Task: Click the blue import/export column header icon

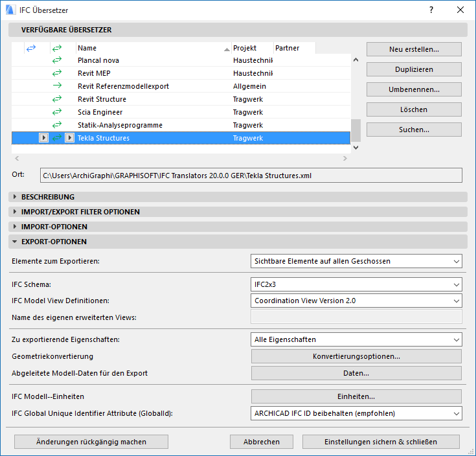Action: tap(31, 48)
